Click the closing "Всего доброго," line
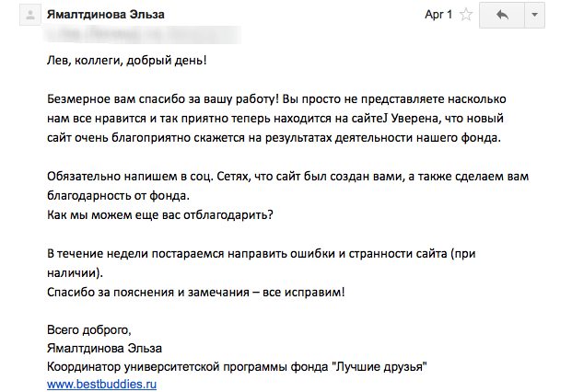Screen dimensions: 572x392 pos(89,329)
